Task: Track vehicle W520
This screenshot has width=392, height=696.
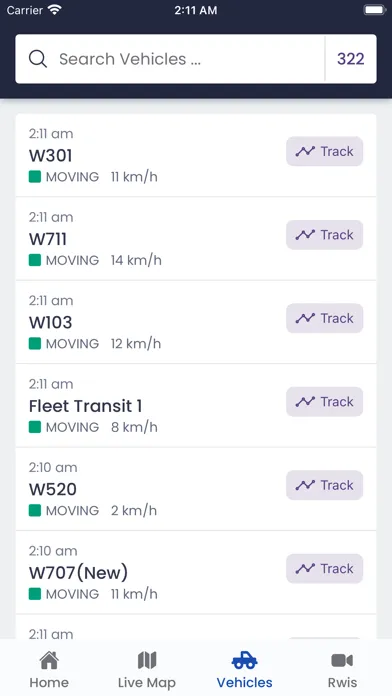Action: coord(325,485)
